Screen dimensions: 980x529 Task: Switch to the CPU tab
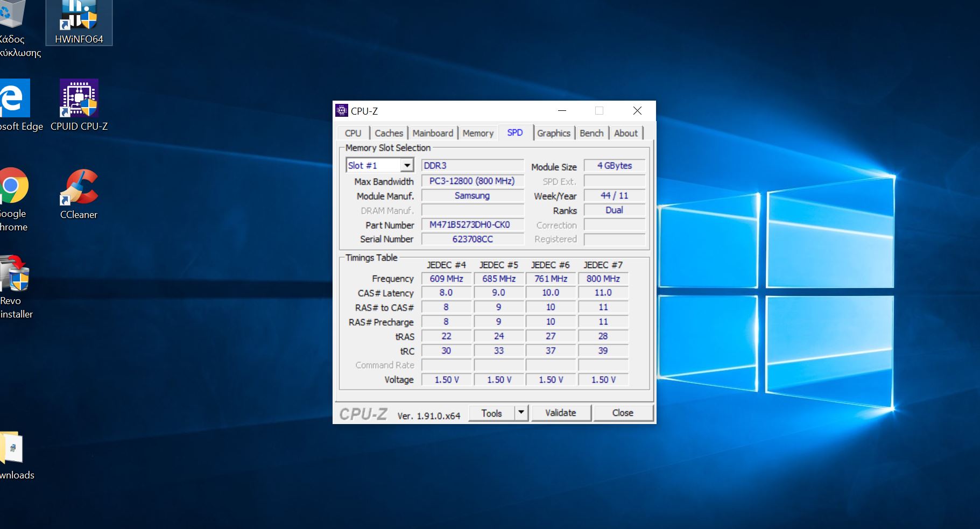(x=353, y=133)
